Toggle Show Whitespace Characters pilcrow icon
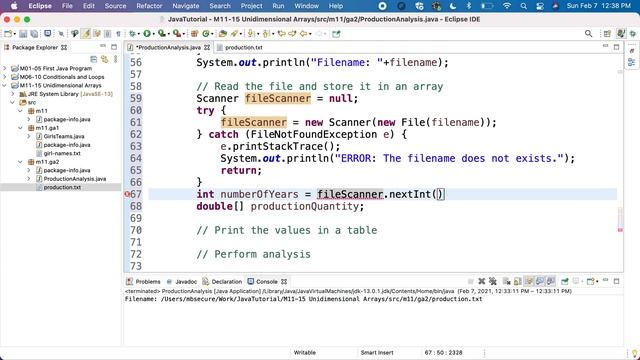This screenshot has height=360, width=640. coord(118,34)
